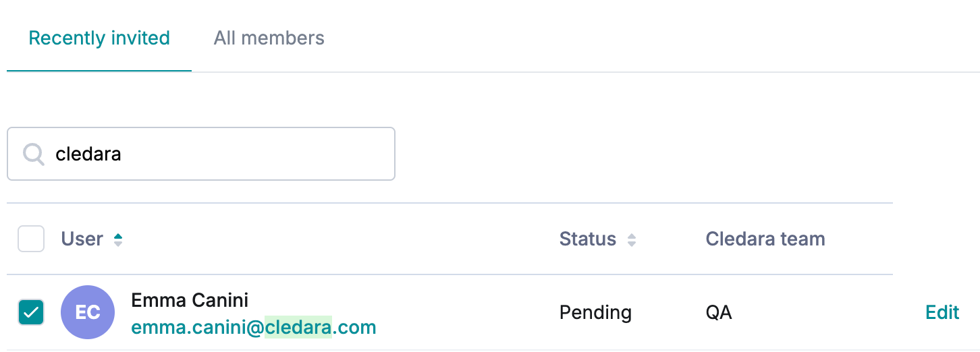Open Edit for Emma Canini
The height and width of the screenshot is (352, 980).
pyautogui.click(x=943, y=312)
